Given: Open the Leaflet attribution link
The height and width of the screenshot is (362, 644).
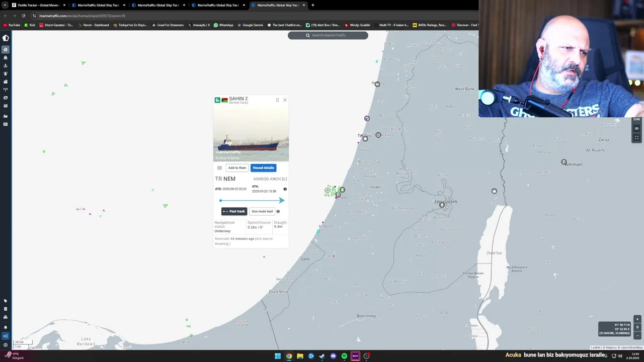Looking at the screenshot, I should point(596,347).
